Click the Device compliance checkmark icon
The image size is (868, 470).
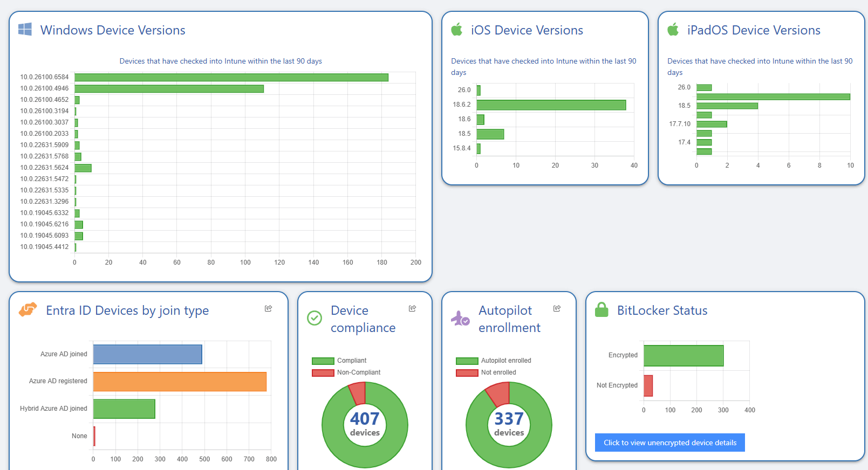point(314,318)
